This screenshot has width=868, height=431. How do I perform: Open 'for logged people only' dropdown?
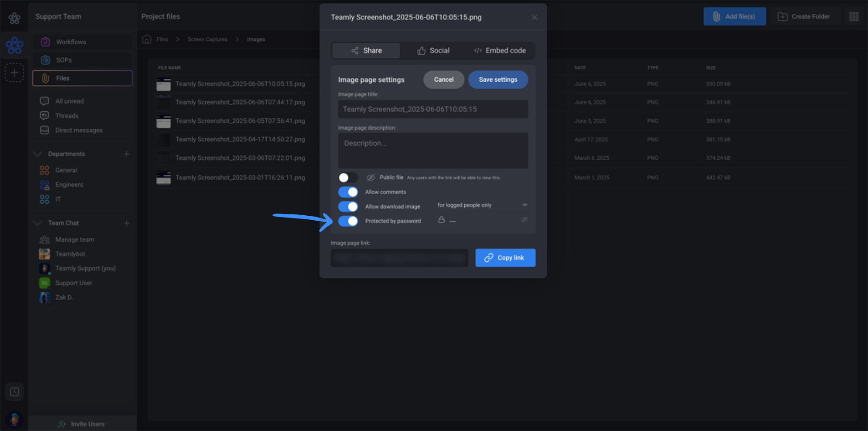483,205
